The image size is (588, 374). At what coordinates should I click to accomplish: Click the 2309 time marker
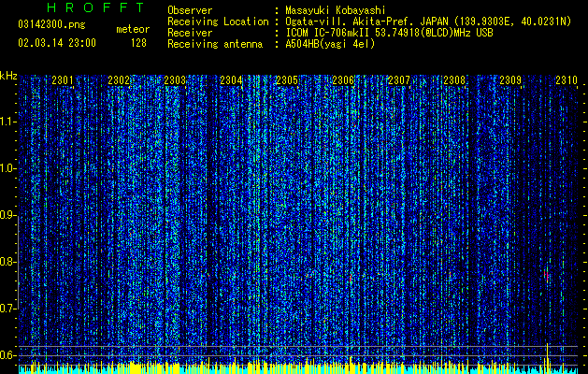click(x=510, y=80)
